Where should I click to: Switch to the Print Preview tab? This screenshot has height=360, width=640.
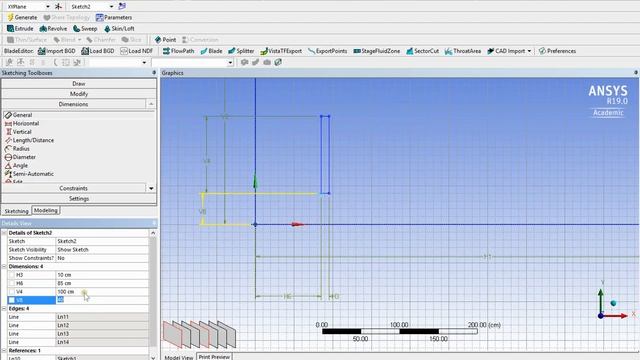214,357
